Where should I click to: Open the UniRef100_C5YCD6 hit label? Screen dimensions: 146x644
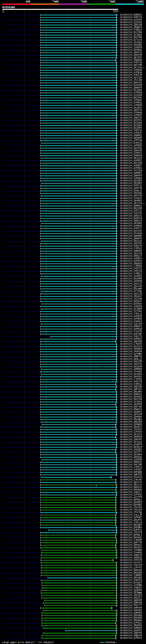tap(131, 512)
